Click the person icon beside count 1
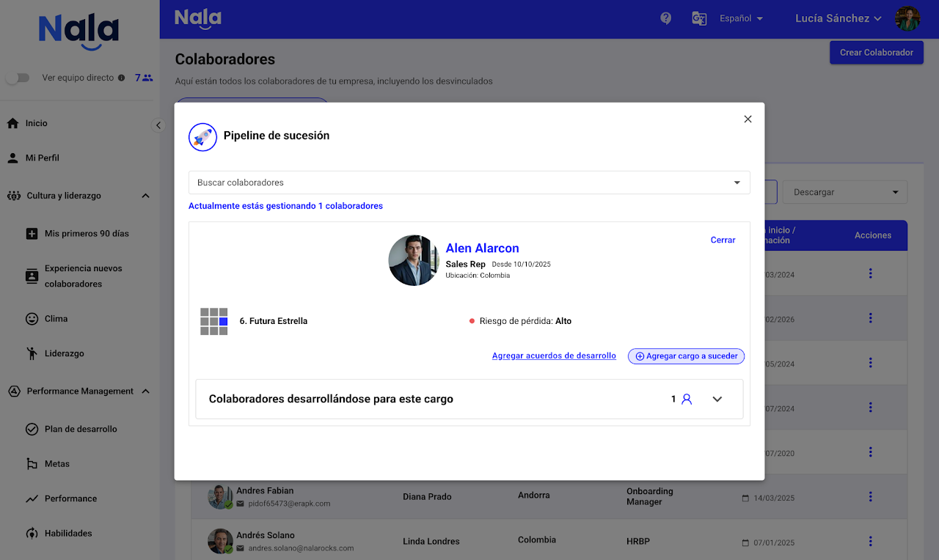The height and width of the screenshot is (560, 939). 687,399
